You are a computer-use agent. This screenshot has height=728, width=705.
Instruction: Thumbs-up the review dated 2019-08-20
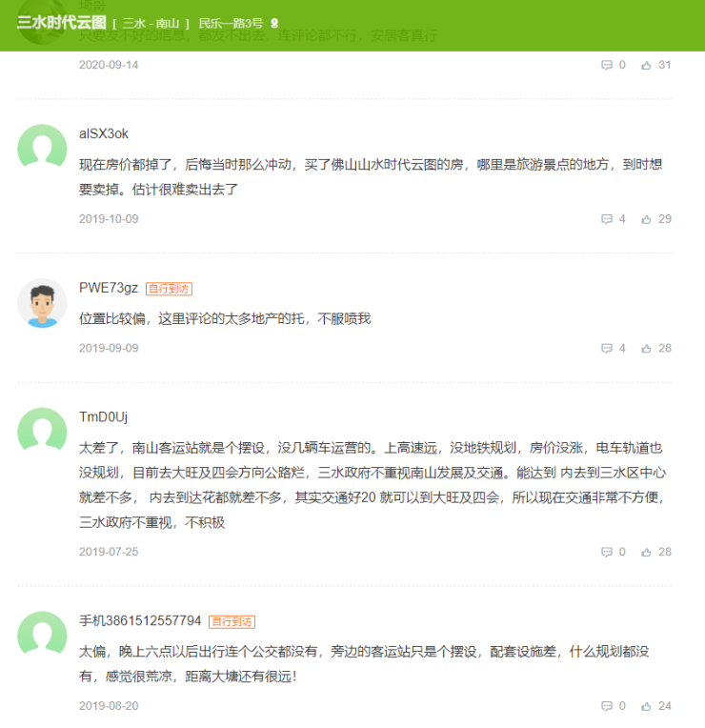click(647, 706)
